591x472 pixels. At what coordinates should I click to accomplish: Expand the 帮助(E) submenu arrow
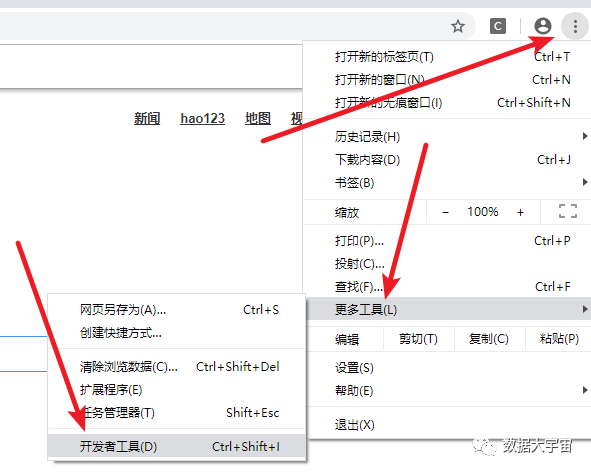pyautogui.click(x=585, y=390)
